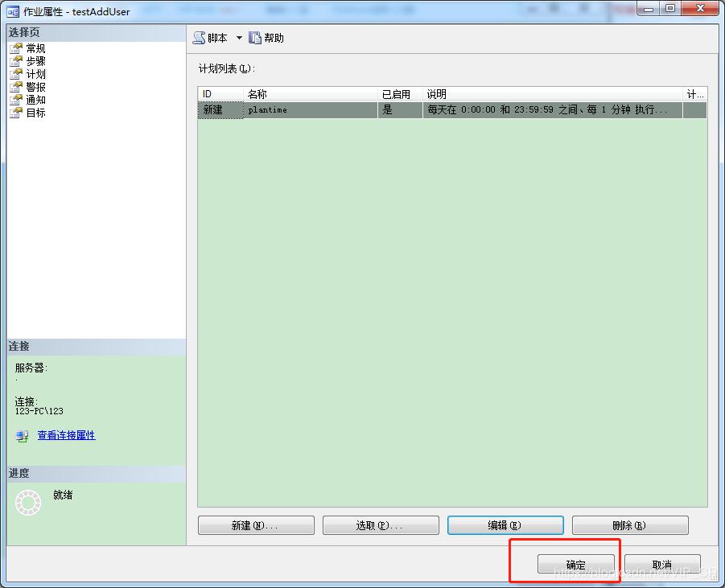Click 新建(N)... to create a schedule
Image resolution: width=725 pixels, height=588 pixels.
tap(256, 525)
